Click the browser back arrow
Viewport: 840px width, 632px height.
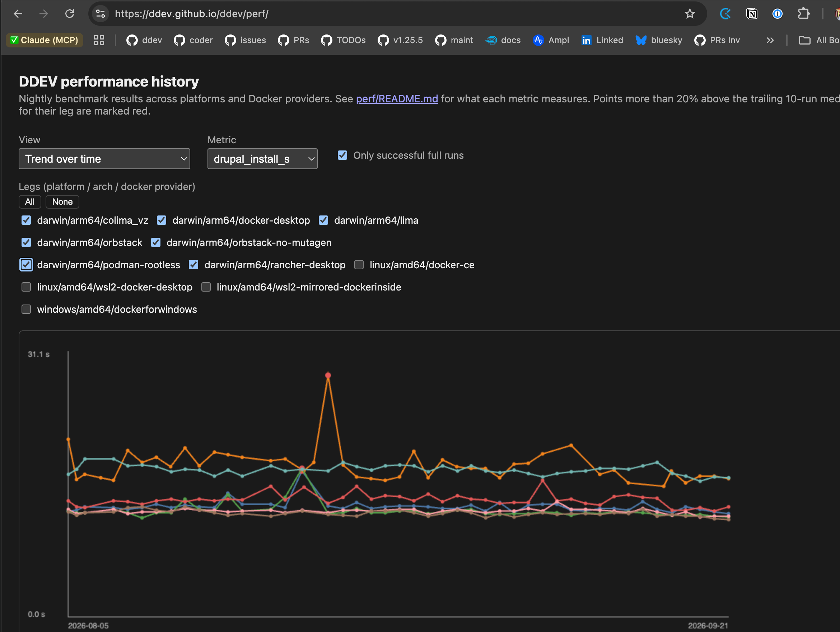[x=18, y=14]
